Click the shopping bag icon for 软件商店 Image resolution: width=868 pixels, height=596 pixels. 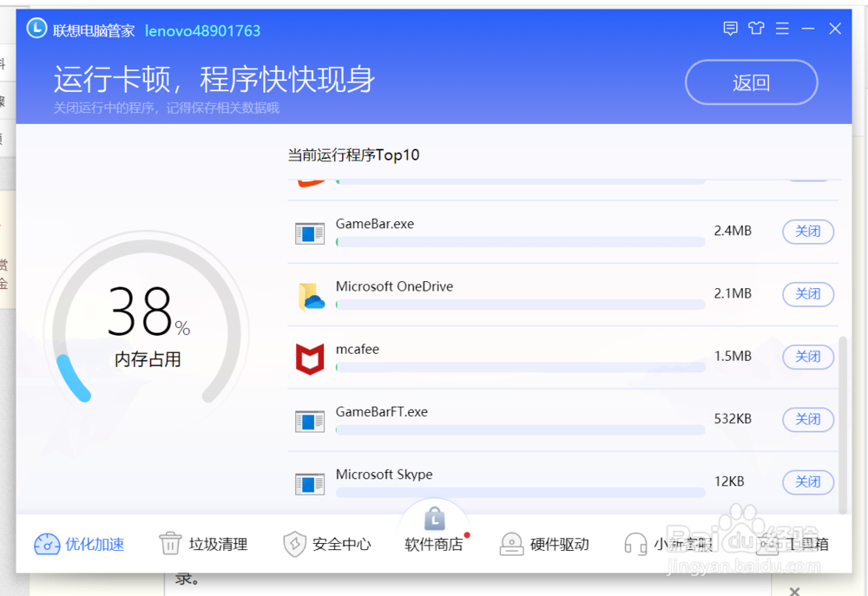pyautogui.click(x=435, y=519)
